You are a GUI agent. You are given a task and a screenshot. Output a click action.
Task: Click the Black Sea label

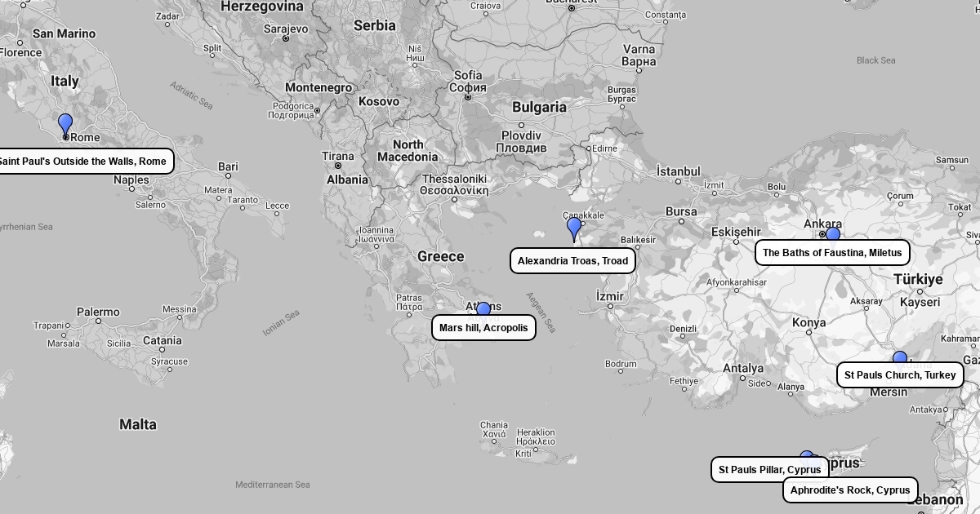pos(875,60)
